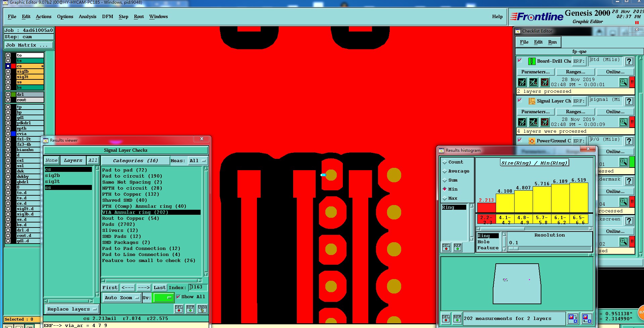The width and height of the screenshot is (644, 328).
Task: Open Job Matrix ... button
Action: click(x=29, y=45)
